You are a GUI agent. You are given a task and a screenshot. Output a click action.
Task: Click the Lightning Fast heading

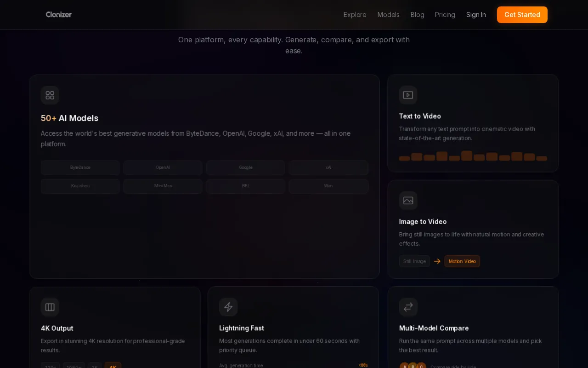(x=242, y=328)
